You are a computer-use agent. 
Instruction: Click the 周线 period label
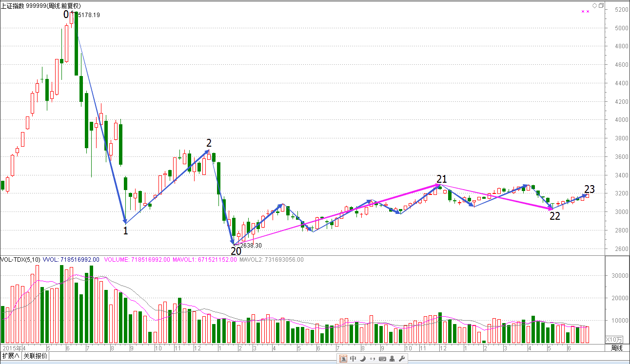point(617,348)
